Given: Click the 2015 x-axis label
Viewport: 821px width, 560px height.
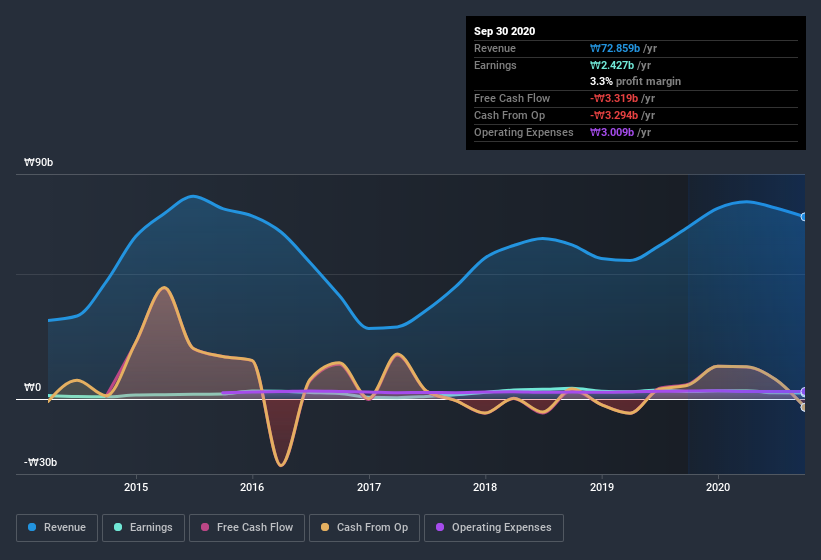Looking at the screenshot, I should coord(136,487).
